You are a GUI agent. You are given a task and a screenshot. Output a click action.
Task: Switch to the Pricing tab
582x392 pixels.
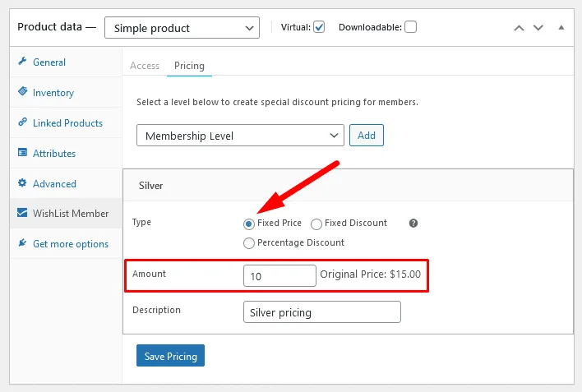189,66
